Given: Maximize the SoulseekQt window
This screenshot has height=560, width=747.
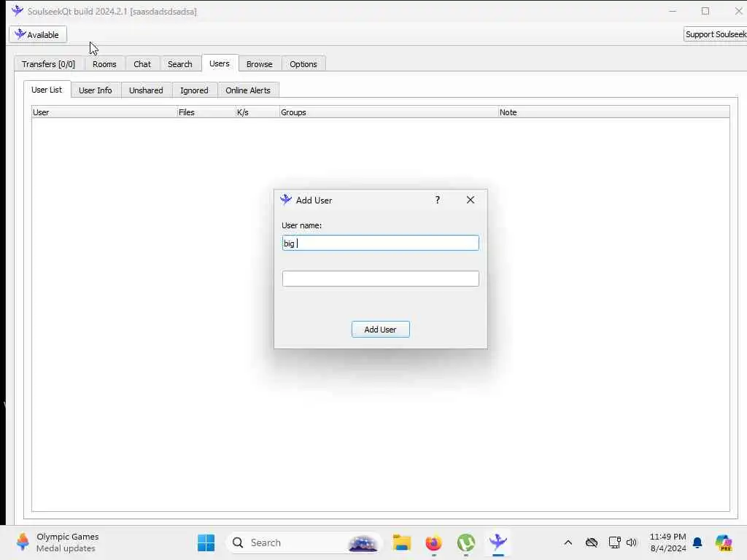Looking at the screenshot, I should tap(705, 11).
